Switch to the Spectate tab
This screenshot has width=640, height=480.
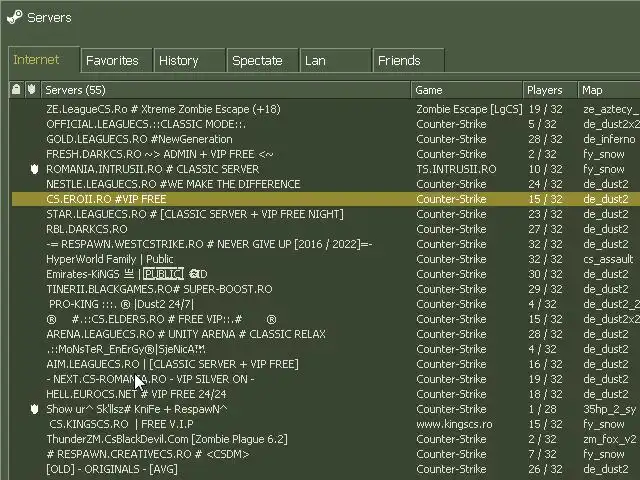click(262, 60)
